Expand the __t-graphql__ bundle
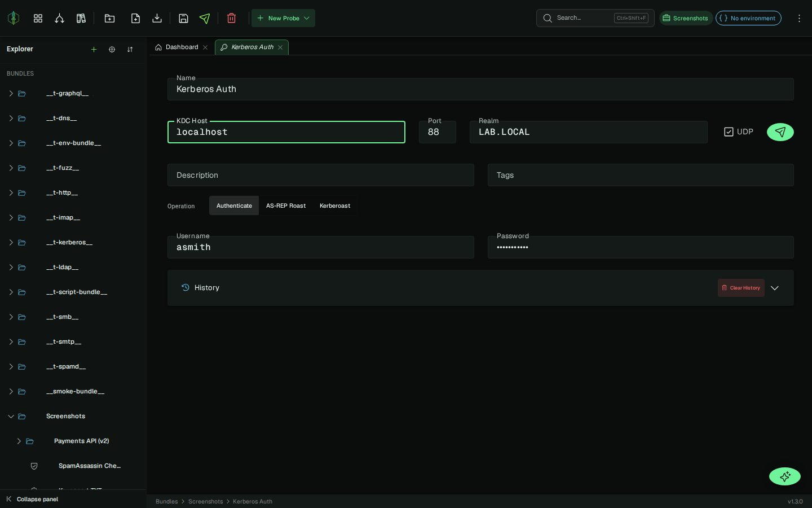The image size is (812, 508). (x=11, y=93)
